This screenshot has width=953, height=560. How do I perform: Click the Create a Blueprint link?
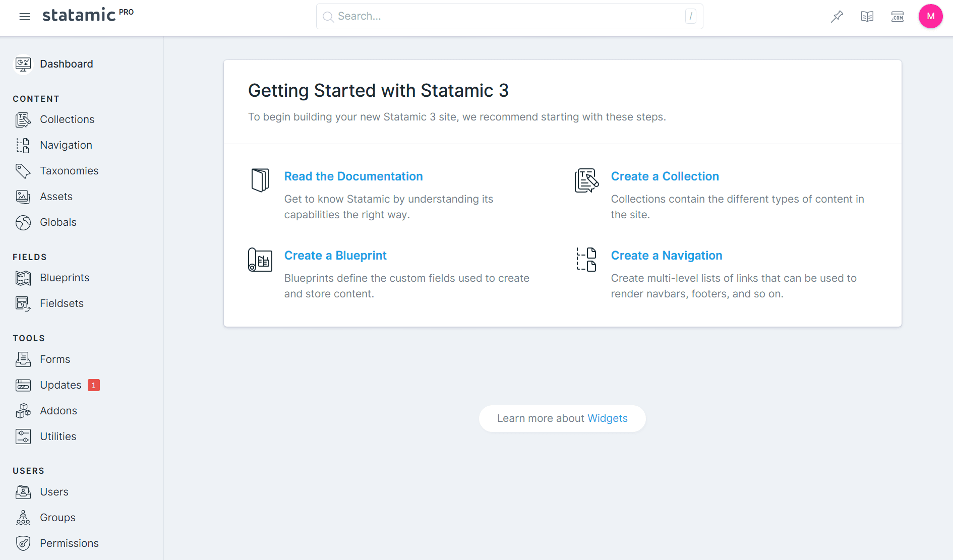tap(335, 256)
